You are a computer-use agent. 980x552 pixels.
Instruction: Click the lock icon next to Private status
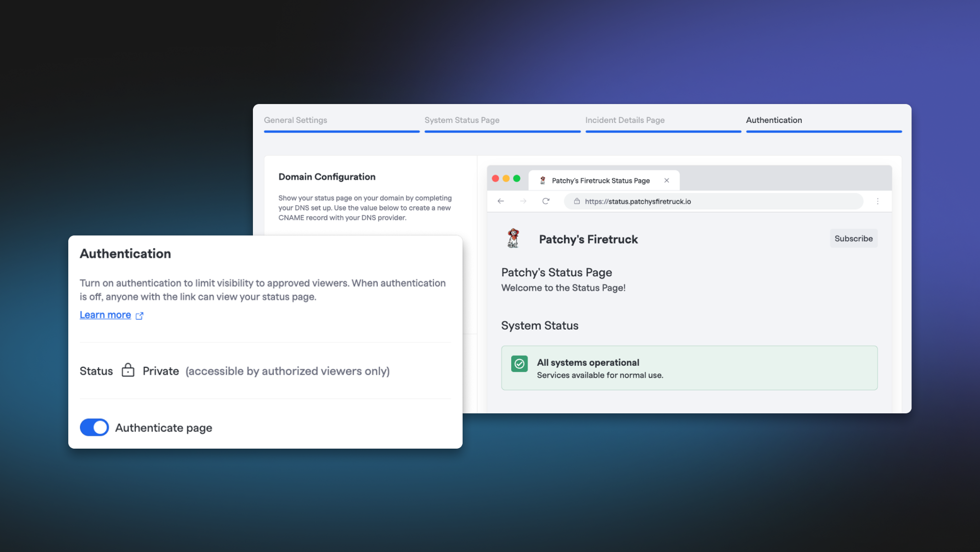(128, 370)
